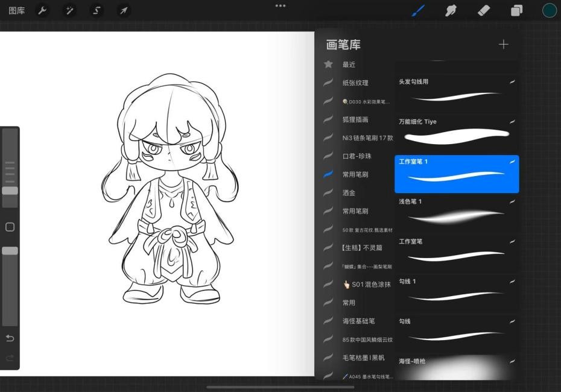The width and height of the screenshot is (561, 392).
Task: Undo the last action with sidebar arrow
Action: pos(10,338)
